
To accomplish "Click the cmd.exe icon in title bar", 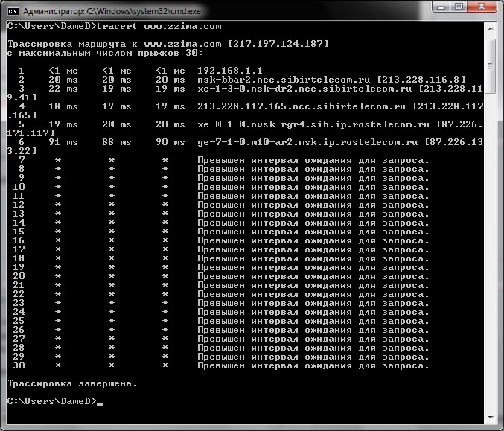I will coord(13,12).
